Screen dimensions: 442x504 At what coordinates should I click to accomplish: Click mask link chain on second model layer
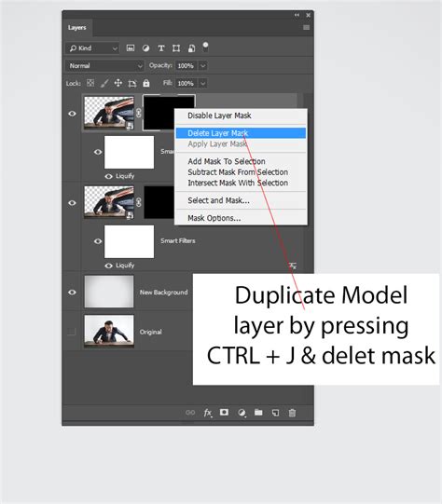click(x=139, y=202)
